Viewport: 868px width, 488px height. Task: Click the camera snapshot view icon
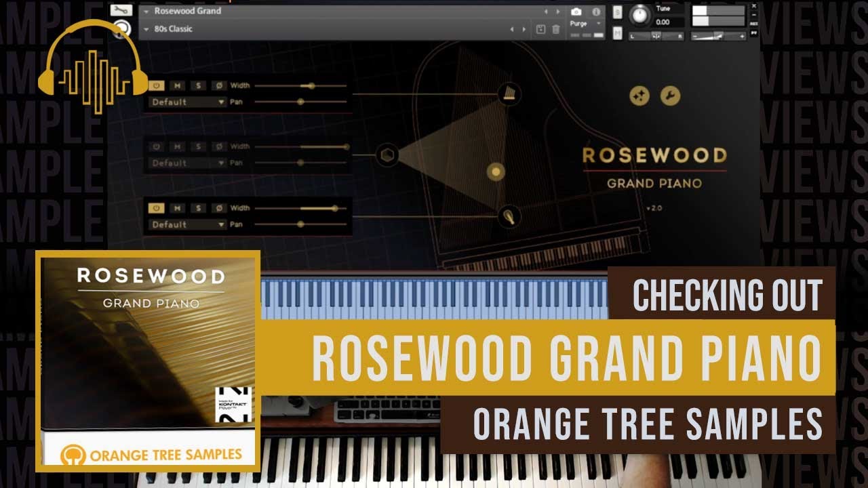pyautogui.click(x=576, y=12)
